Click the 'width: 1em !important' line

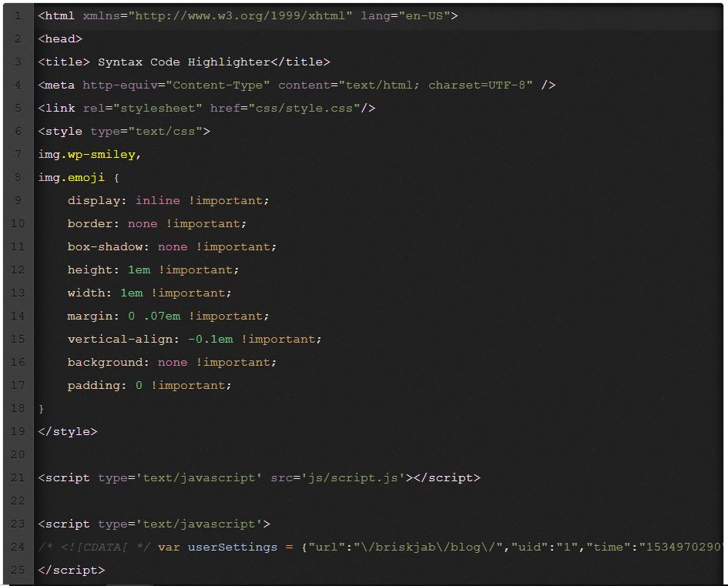149,293
